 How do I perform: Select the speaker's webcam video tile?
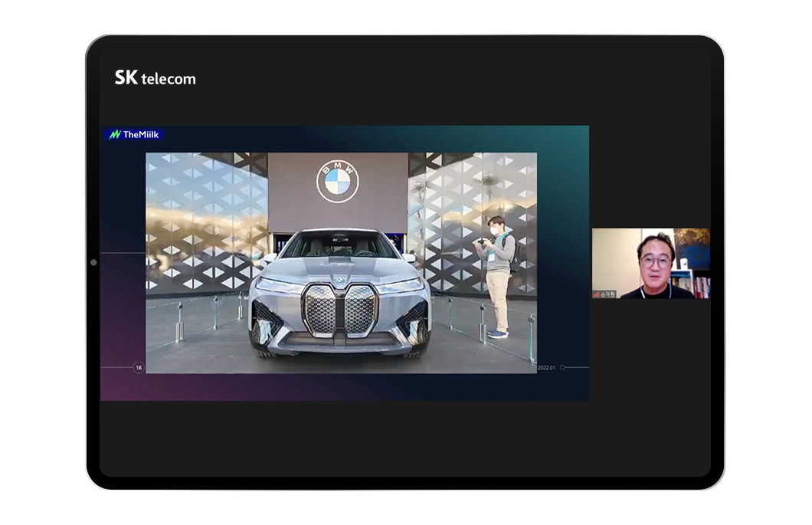(650, 263)
